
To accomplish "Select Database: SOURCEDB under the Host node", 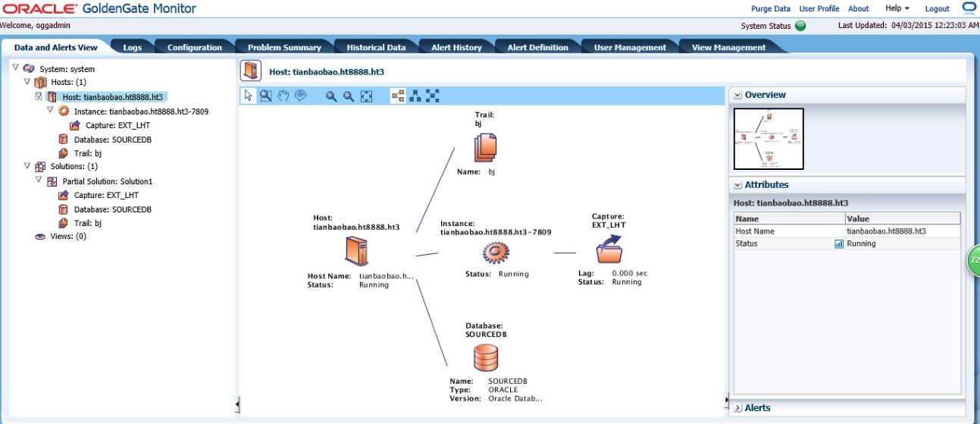I will click(113, 140).
